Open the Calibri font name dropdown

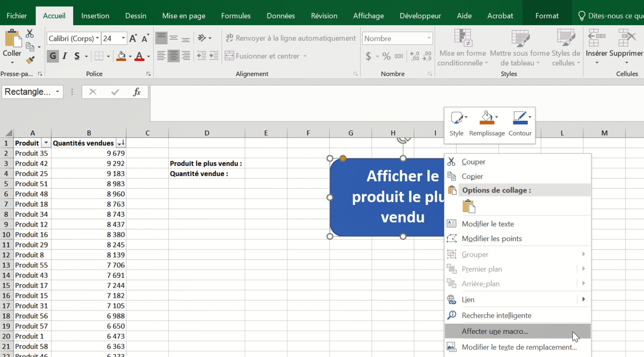click(x=97, y=39)
